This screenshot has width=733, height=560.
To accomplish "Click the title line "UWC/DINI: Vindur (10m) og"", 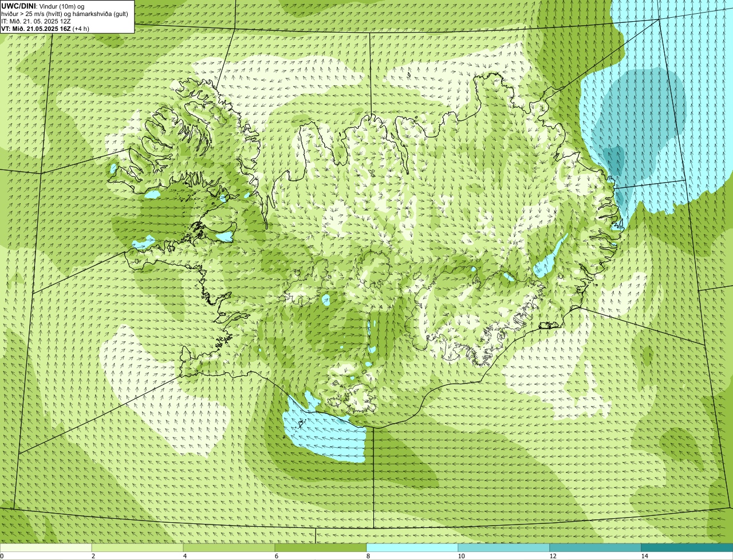I will (x=43, y=6).
